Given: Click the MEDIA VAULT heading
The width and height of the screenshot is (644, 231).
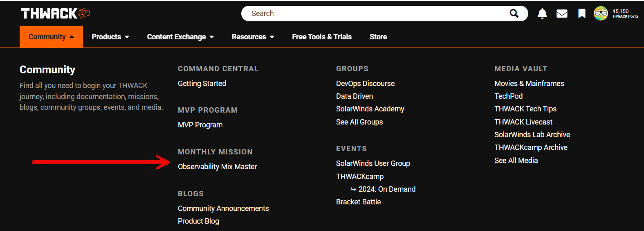Looking at the screenshot, I should (521, 69).
